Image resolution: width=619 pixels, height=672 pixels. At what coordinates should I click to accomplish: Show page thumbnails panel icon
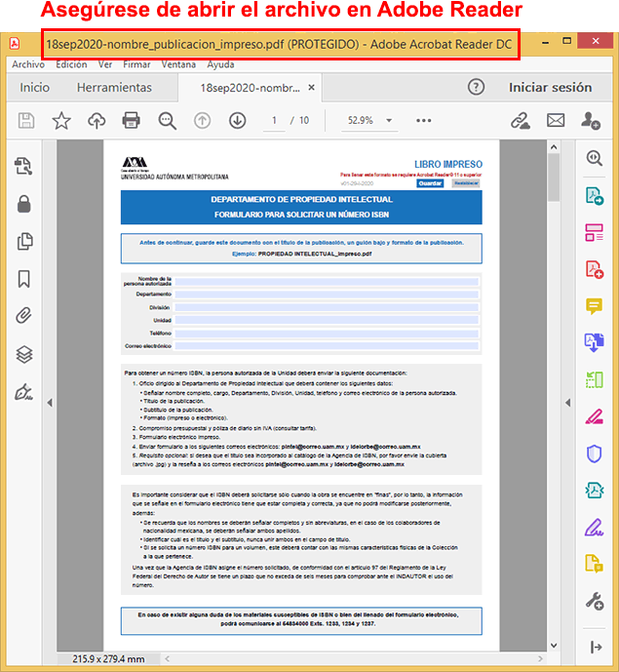coord(24,241)
